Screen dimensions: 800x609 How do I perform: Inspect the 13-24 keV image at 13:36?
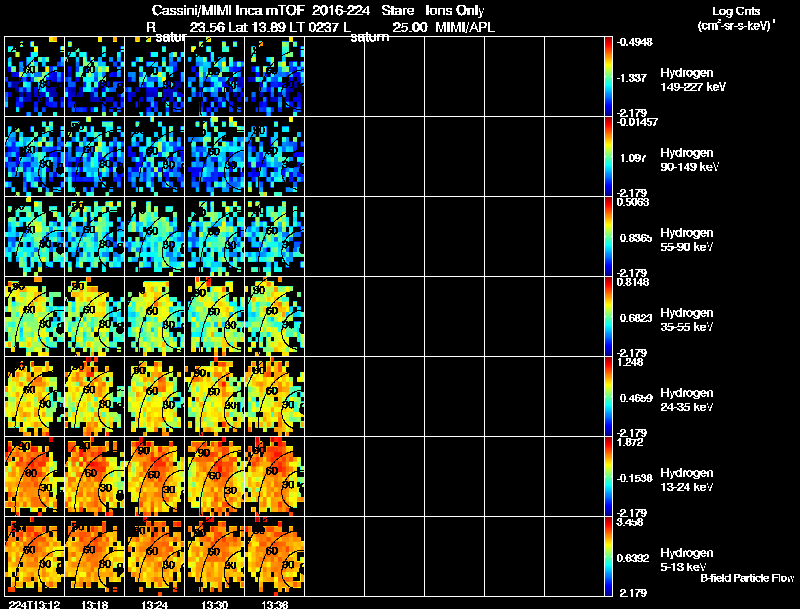pyautogui.click(x=275, y=477)
